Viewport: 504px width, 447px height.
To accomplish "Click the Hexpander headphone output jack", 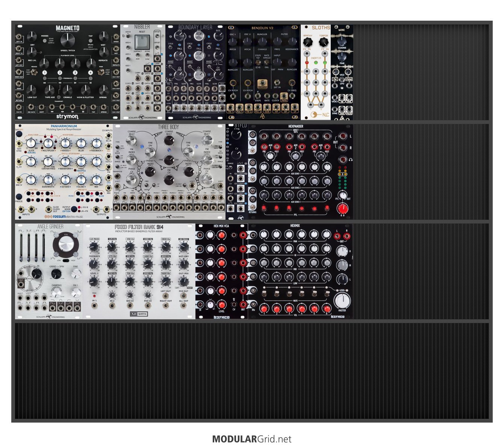I will pos(342,160).
